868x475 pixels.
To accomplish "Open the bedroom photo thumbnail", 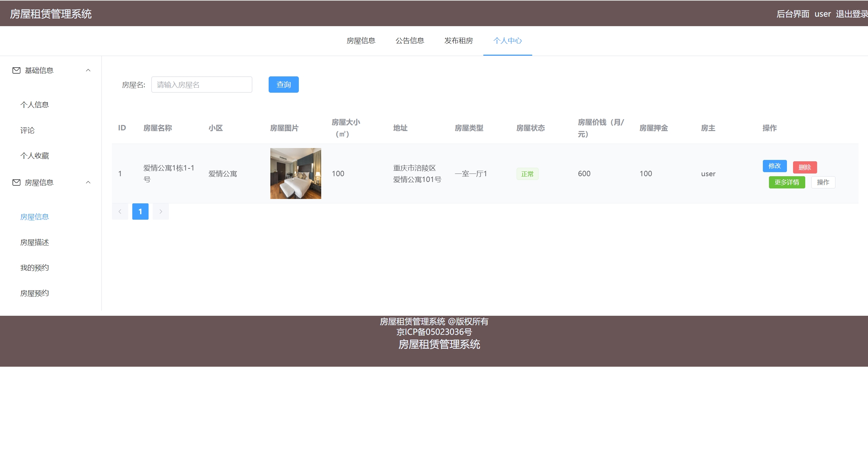I will click(x=295, y=173).
